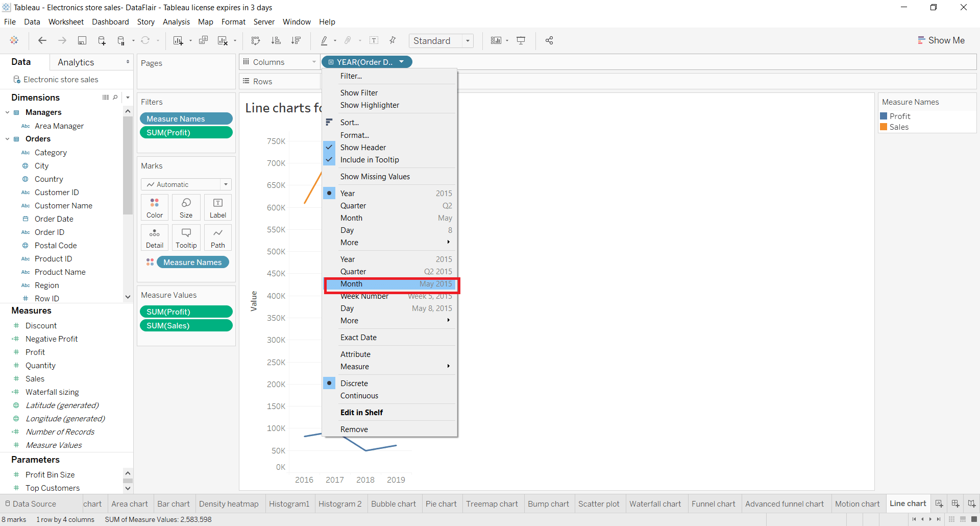Click the Measure Names filter pill
Viewport: 980px width, 526px height.
(186, 118)
